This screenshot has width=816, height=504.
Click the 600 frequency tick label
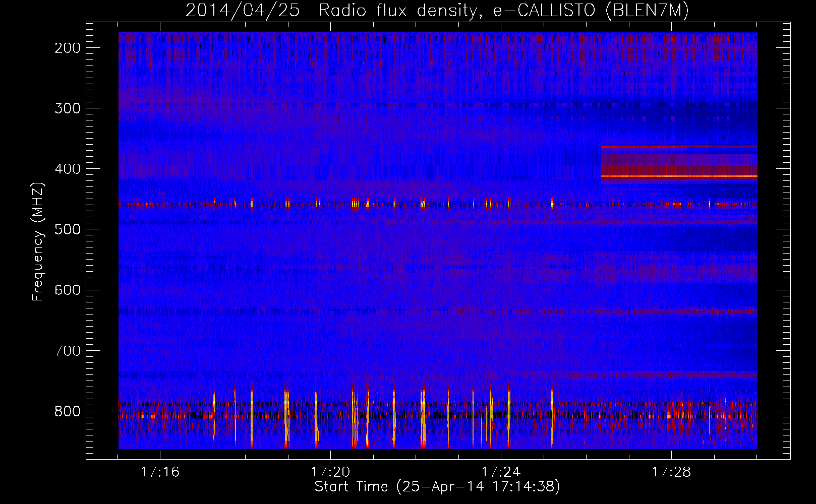(x=68, y=290)
